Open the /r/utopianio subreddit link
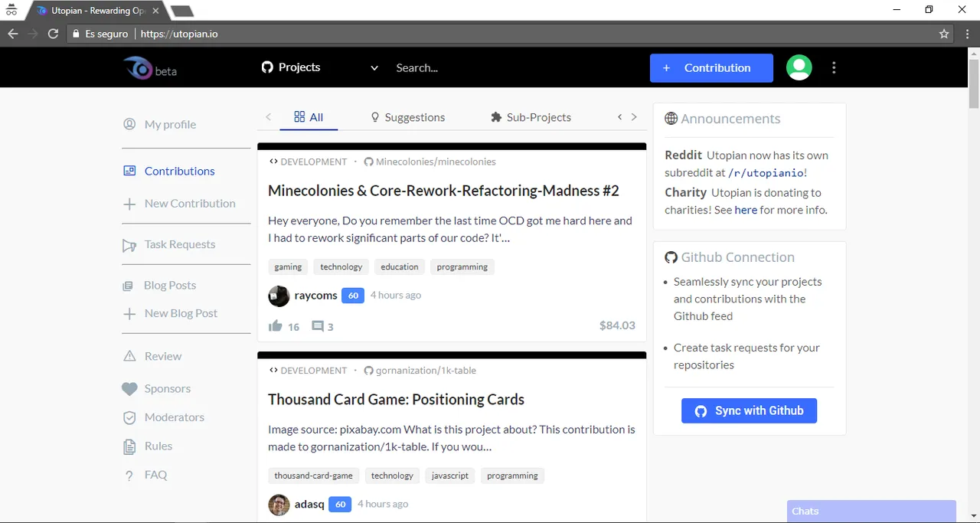The image size is (980, 523). tap(766, 173)
